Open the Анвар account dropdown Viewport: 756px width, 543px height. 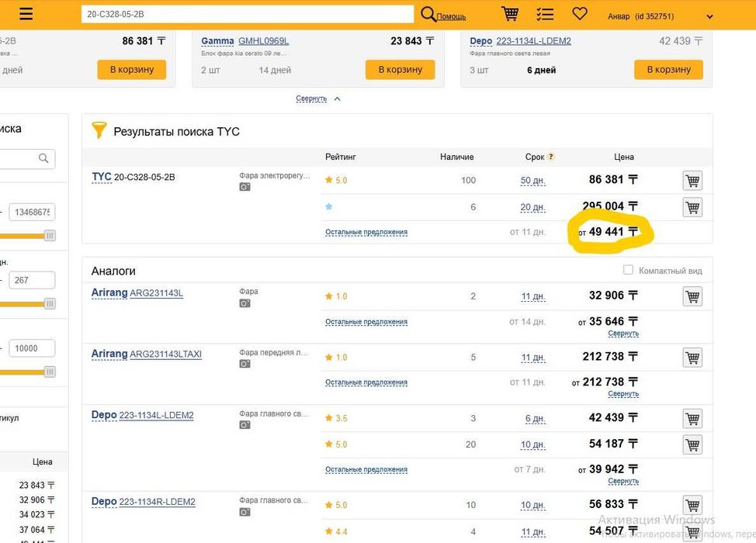tap(709, 16)
